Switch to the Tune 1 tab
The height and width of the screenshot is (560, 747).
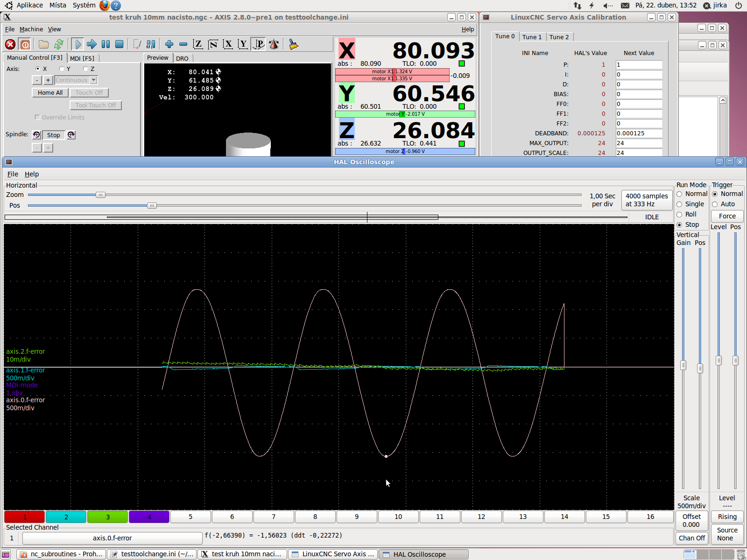[532, 37]
